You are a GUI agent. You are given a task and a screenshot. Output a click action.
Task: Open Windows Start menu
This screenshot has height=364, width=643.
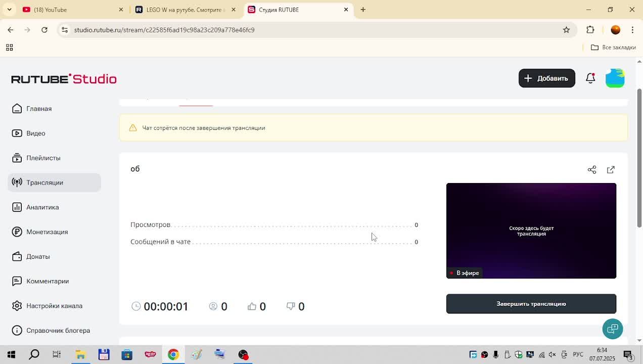pos(11,354)
